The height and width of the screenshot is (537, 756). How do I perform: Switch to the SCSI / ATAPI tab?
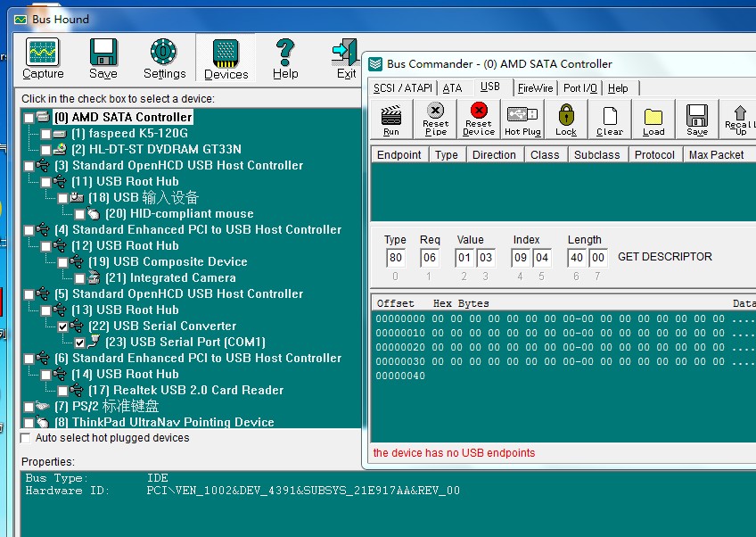[x=402, y=88]
